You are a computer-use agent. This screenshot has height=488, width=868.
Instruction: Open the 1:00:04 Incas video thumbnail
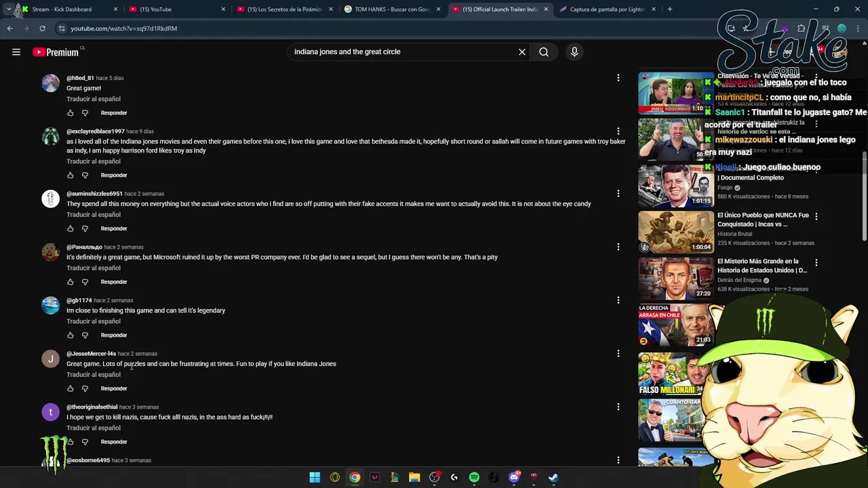(x=676, y=232)
